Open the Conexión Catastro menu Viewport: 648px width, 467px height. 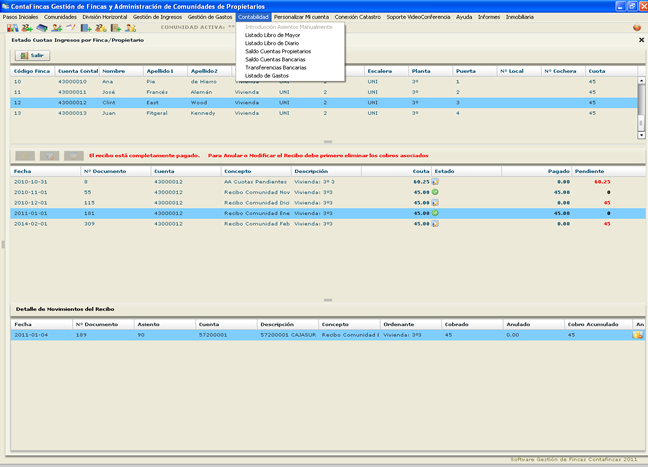(357, 17)
